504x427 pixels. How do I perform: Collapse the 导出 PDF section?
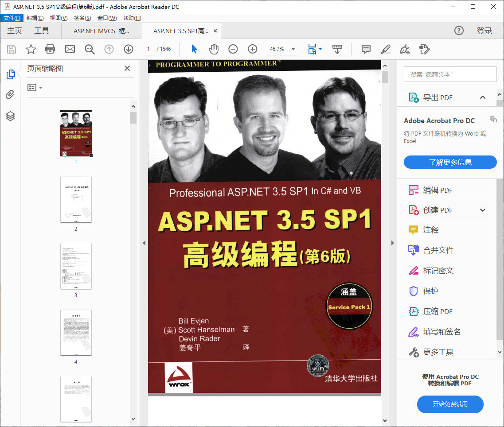click(x=482, y=97)
